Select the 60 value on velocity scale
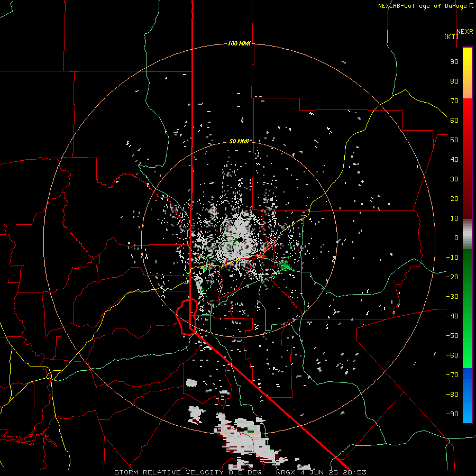This screenshot has height=476, width=476. click(x=454, y=120)
